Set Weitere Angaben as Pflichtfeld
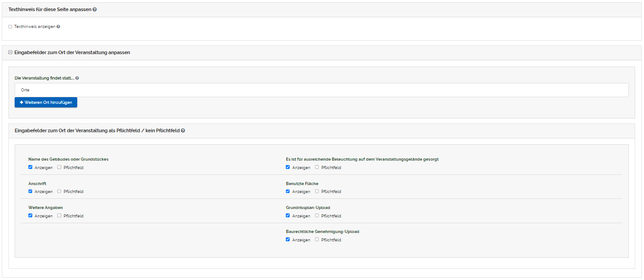This screenshot has width=644, height=280. pyautogui.click(x=59, y=216)
